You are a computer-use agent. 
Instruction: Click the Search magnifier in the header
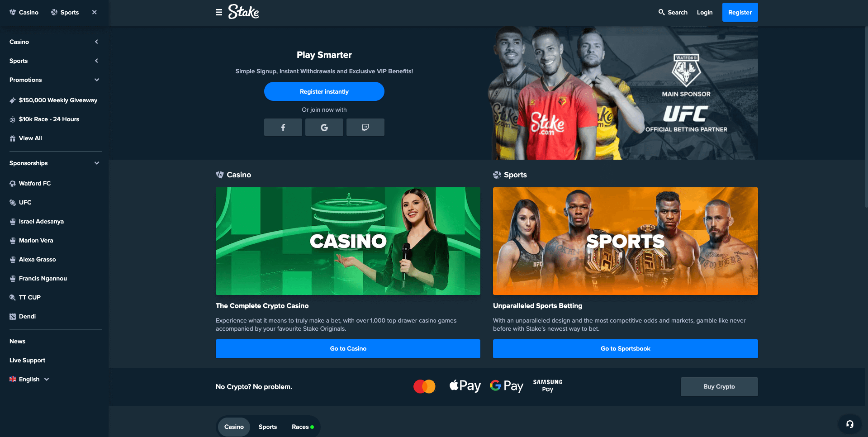pos(661,12)
